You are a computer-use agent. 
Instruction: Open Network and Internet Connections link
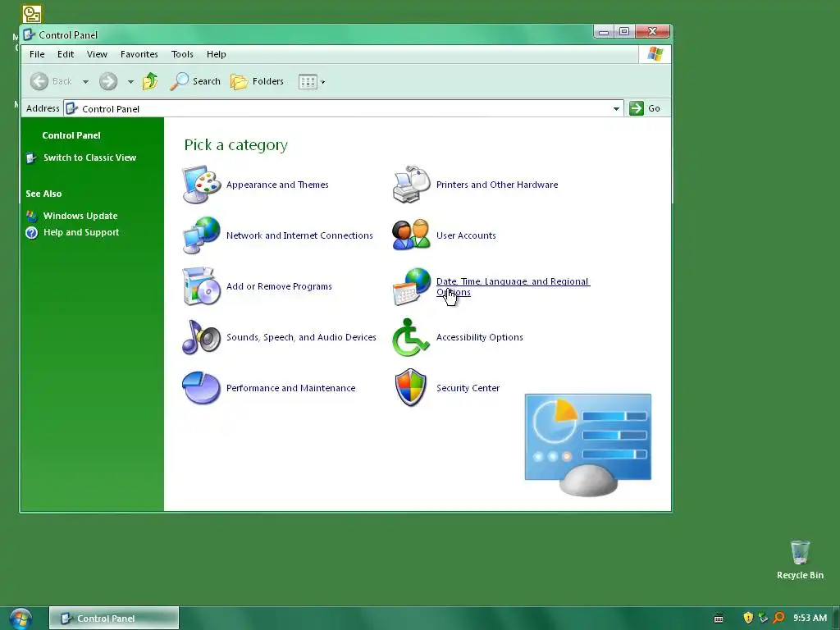(299, 235)
